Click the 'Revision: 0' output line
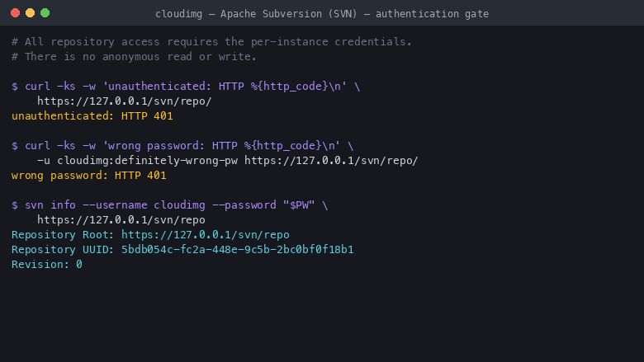 [47, 265]
